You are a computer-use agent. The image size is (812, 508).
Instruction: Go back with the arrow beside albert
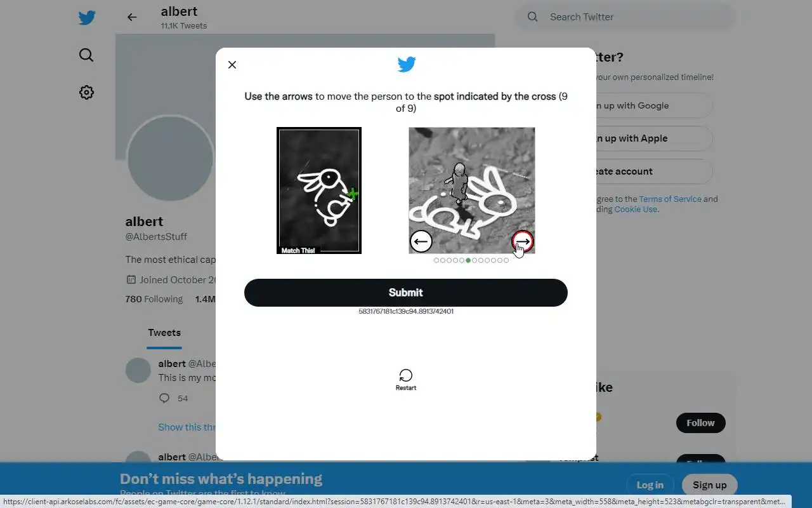(132, 17)
